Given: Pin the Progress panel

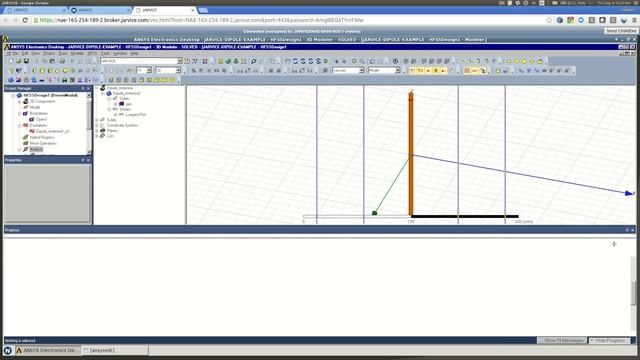Looking at the screenshot, I should click(x=627, y=230).
